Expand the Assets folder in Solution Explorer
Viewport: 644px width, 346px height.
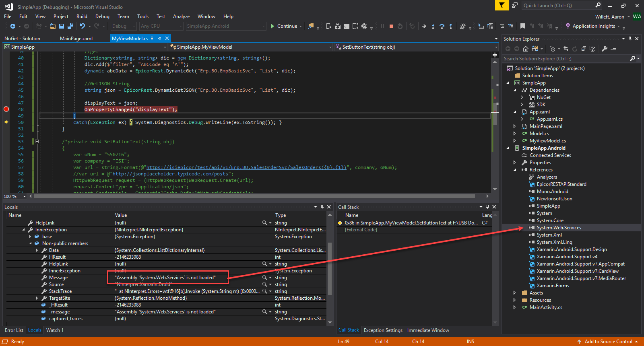click(x=515, y=293)
